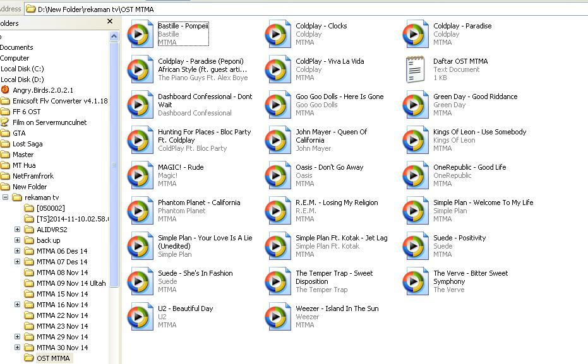Viewport: 588px width, 364px height.
Task: Select the R.E.M. - Losing My Religion icon
Action: point(277,211)
